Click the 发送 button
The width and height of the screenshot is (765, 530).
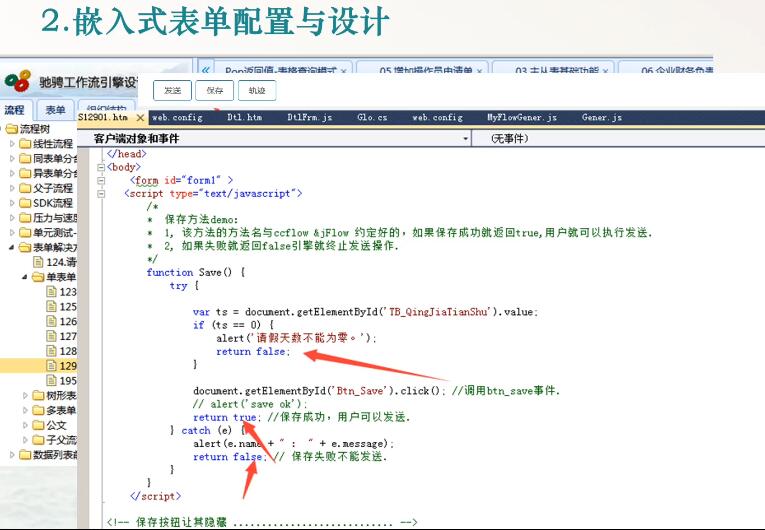(x=172, y=90)
